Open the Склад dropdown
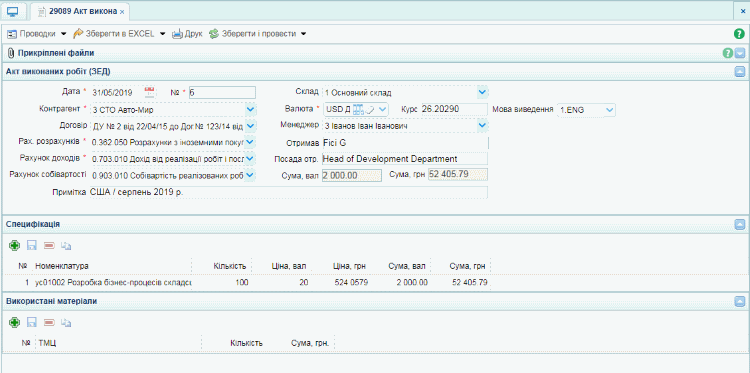This screenshot has height=373, width=750. pos(483,92)
